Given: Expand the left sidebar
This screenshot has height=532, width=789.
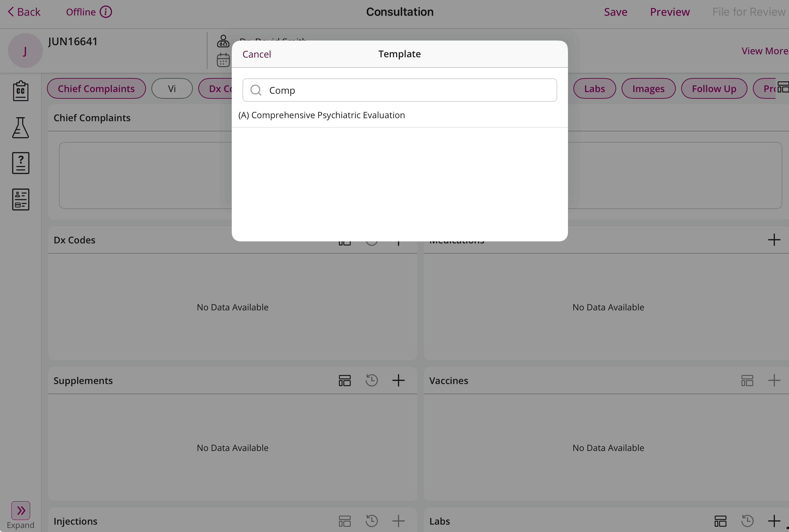Looking at the screenshot, I should (x=21, y=511).
